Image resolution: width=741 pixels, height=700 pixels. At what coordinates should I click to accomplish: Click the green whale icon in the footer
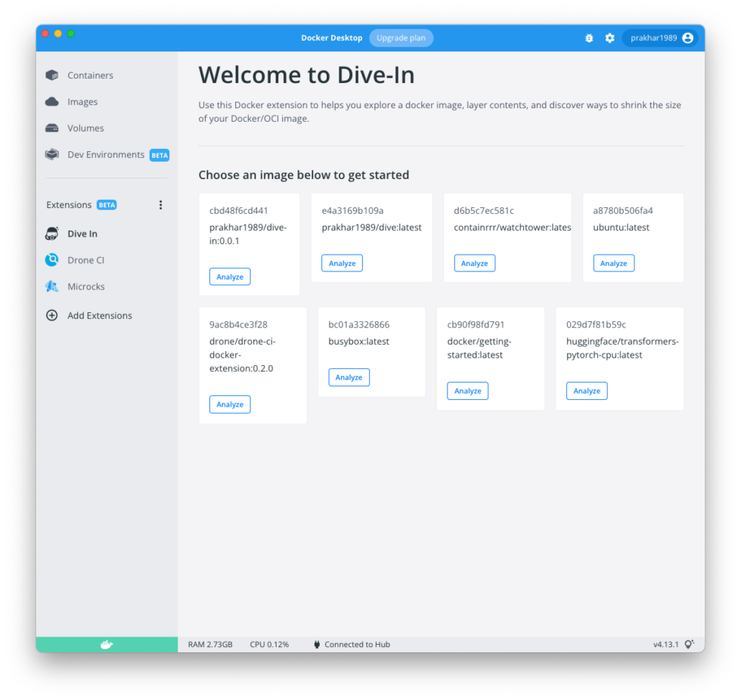tap(106, 644)
